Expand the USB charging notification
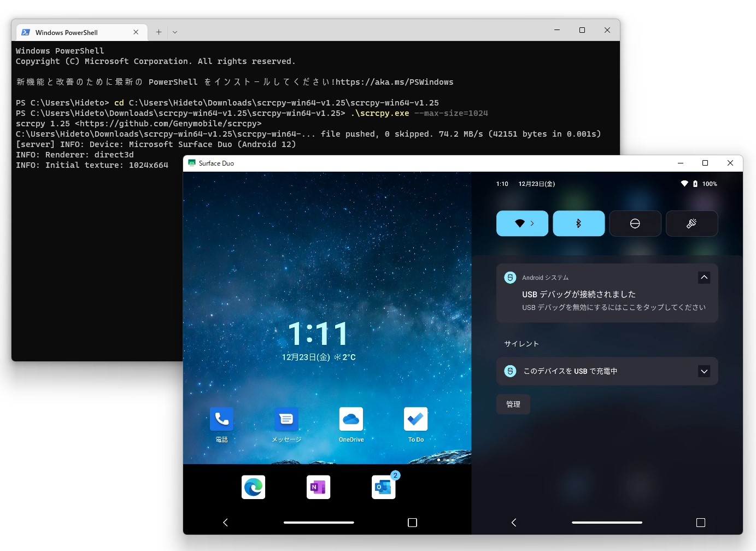This screenshot has width=756, height=551. (704, 371)
